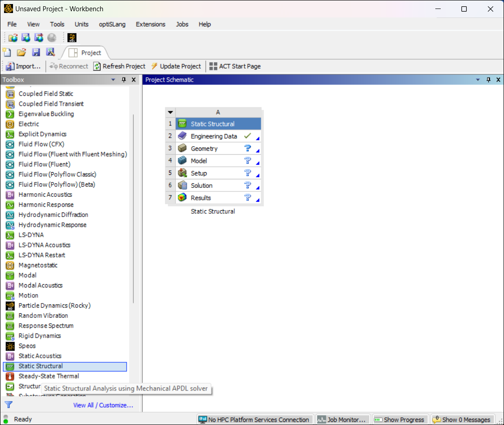Click the Results cell icon
Viewport: 504px width, 425px height.
[x=182, y=198]
